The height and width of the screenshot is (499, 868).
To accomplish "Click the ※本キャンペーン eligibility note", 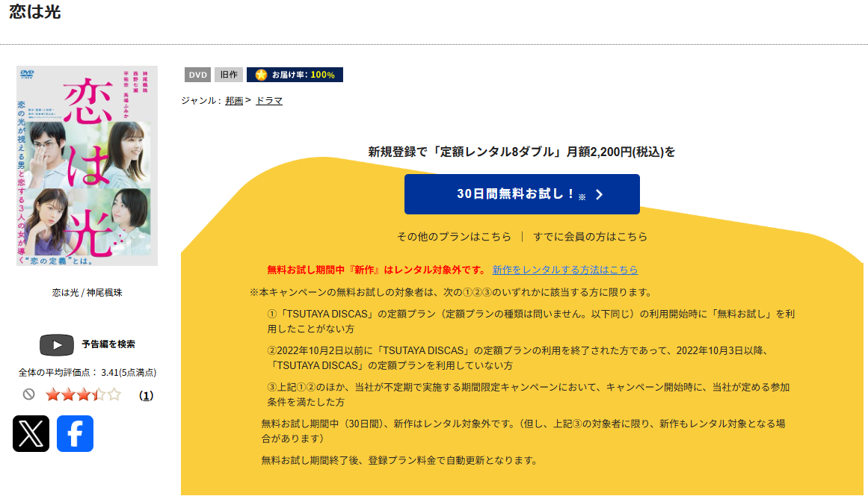I will 452,292.
